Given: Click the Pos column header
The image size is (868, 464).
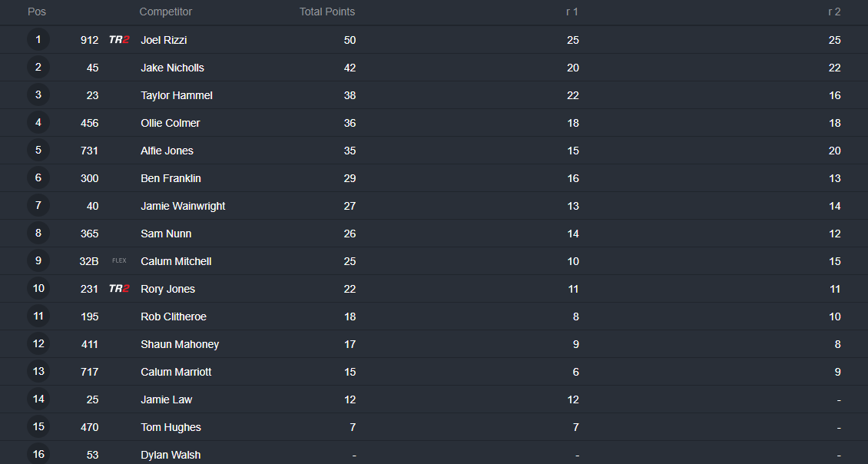Looking at the screenshot, I should pyautogui.click(x=37, y=12).
